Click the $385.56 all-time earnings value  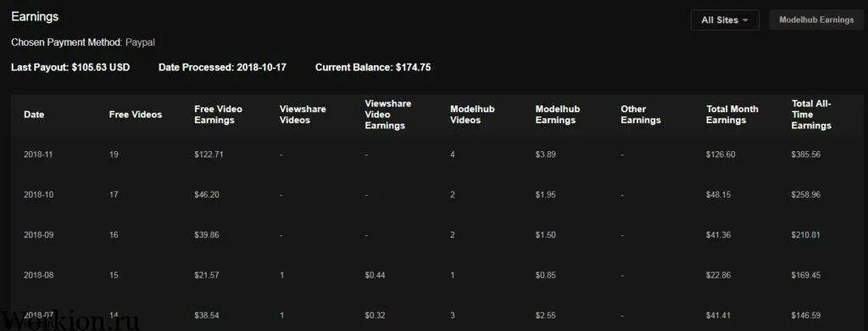coord(805,154)
